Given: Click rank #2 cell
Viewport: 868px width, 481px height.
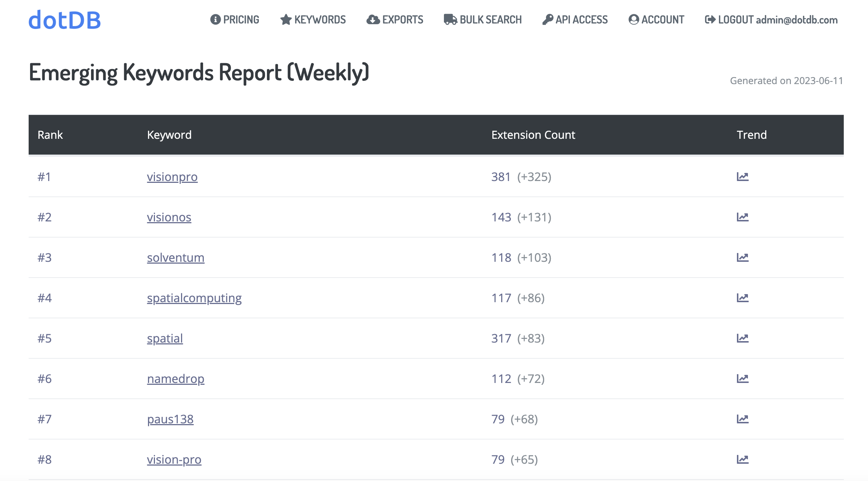Looking at the screenshot, I should pyautogui.click(x=44, y=217).
